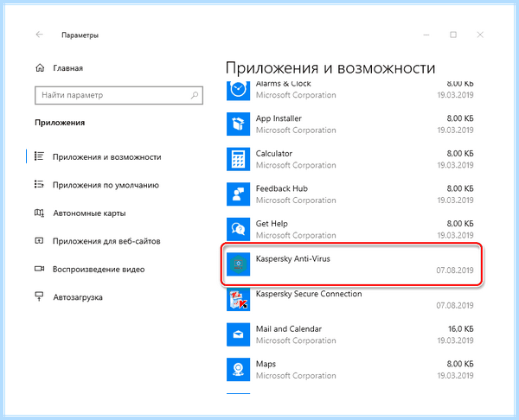Open Приложения по умолчанию section
The height and width of the screenshot is (420, 519).
point(106,185)
